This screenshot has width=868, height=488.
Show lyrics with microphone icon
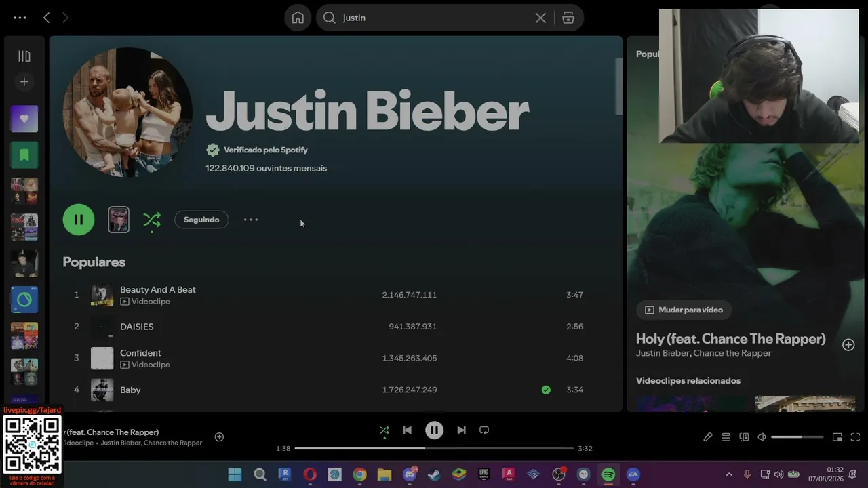coord(707,437)
